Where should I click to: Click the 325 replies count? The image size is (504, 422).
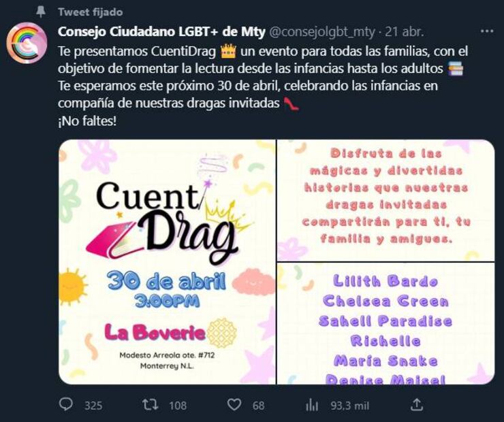(93, 406)
